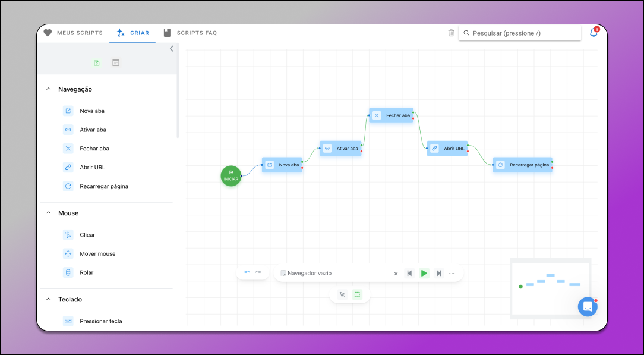The width and height of the screenshot is (644, 355).
Task: Clear Navegador vazio with the X
Action: pyautogui.click(x=396, y=274)
